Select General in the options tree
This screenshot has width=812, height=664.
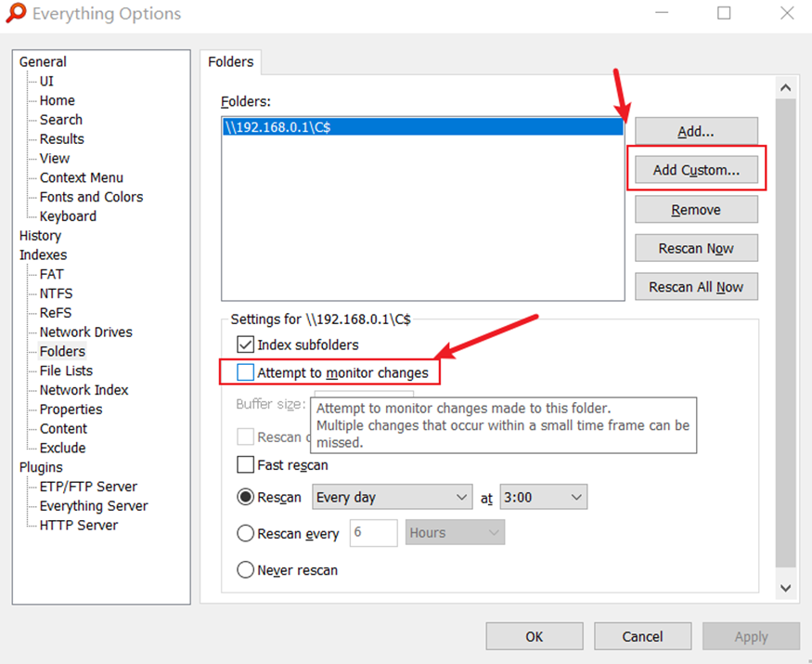[43, 61]
